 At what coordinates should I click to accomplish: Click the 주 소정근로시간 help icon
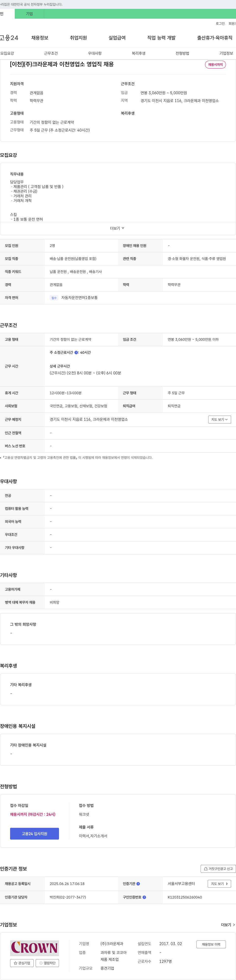click(76, 353)
